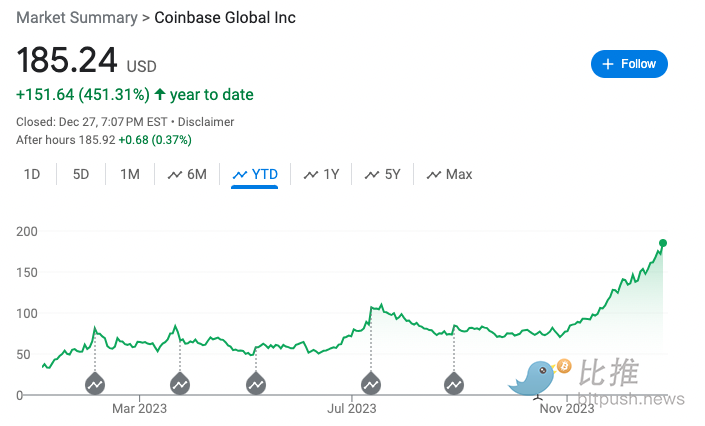The height and width of the screenshot is (426, 705).
Task: Click the blue bird watermark logo
Action: tap(533, 379)
